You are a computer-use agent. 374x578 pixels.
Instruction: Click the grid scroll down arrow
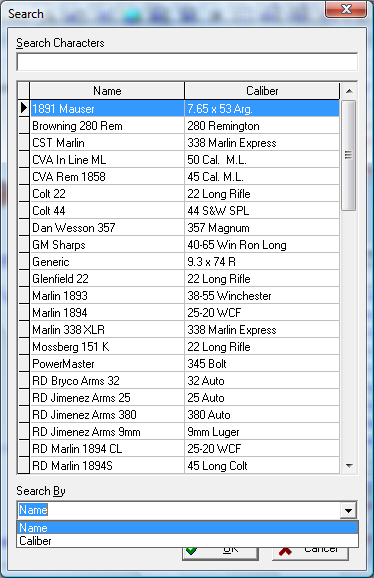click(349, 466)
